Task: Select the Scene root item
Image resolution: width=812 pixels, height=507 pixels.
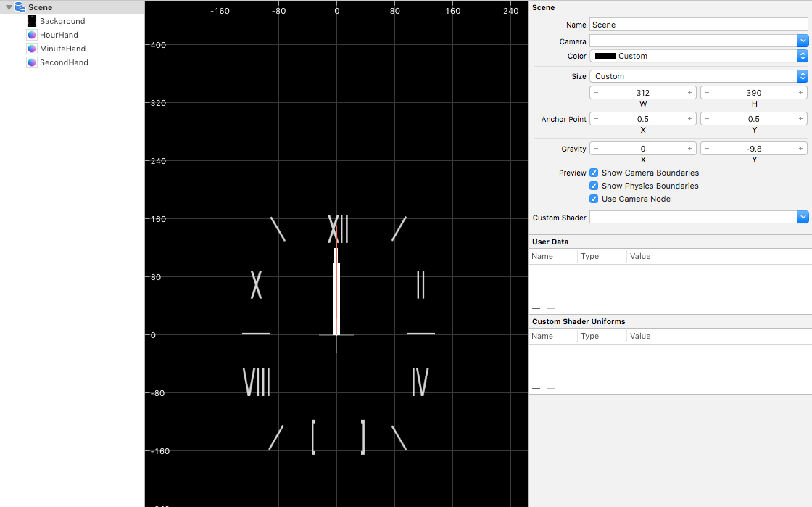Action: coord(72,7)
